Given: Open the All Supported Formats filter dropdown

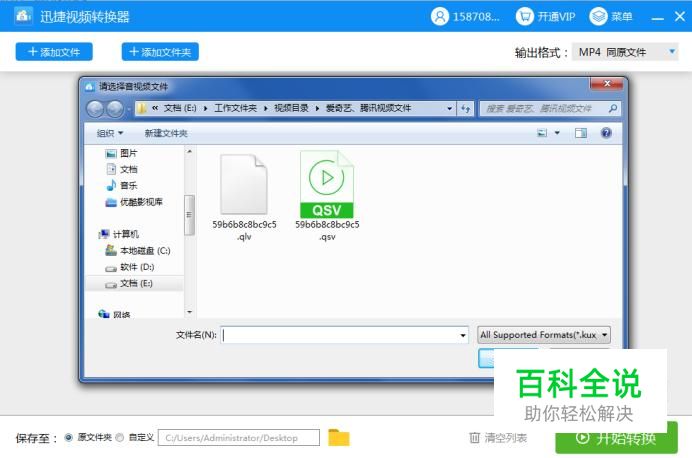Looking at the screenshot, I should (544, 335).
